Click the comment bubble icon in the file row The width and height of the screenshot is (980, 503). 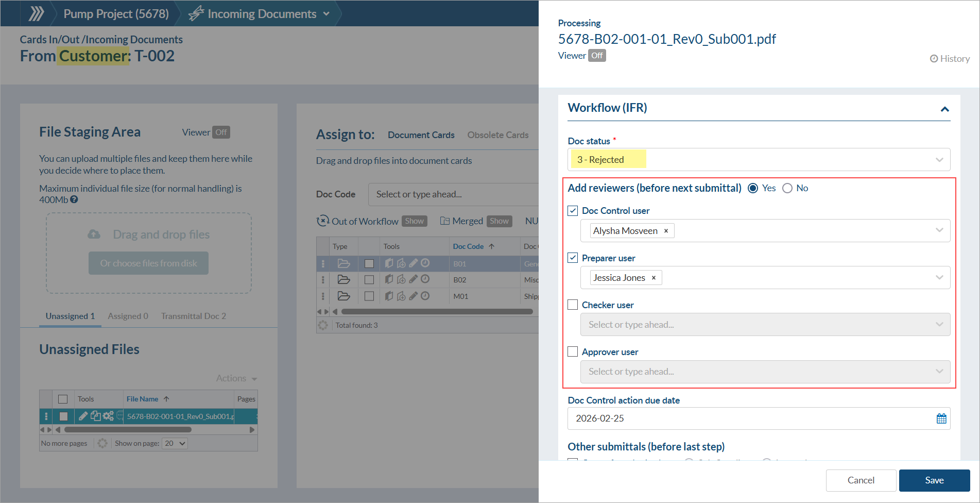(x=119, y=416)
